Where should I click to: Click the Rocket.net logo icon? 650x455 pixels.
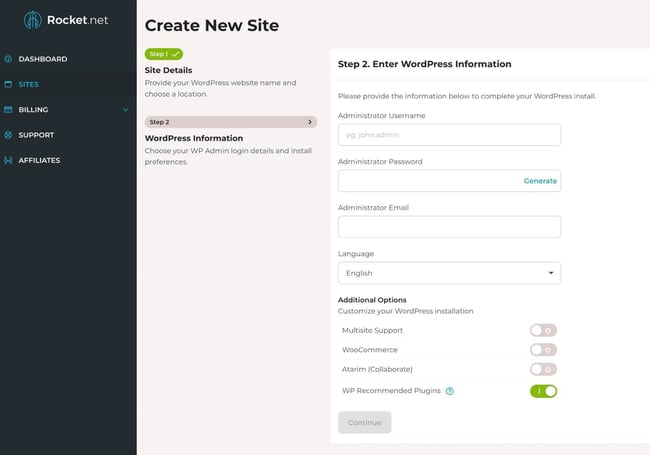coord(33,20)
